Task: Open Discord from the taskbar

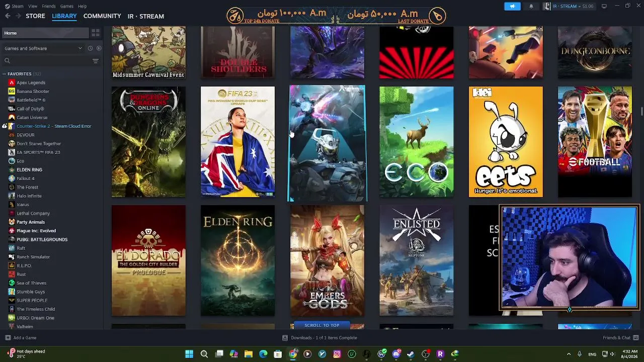Action: [x=396, y=354]
